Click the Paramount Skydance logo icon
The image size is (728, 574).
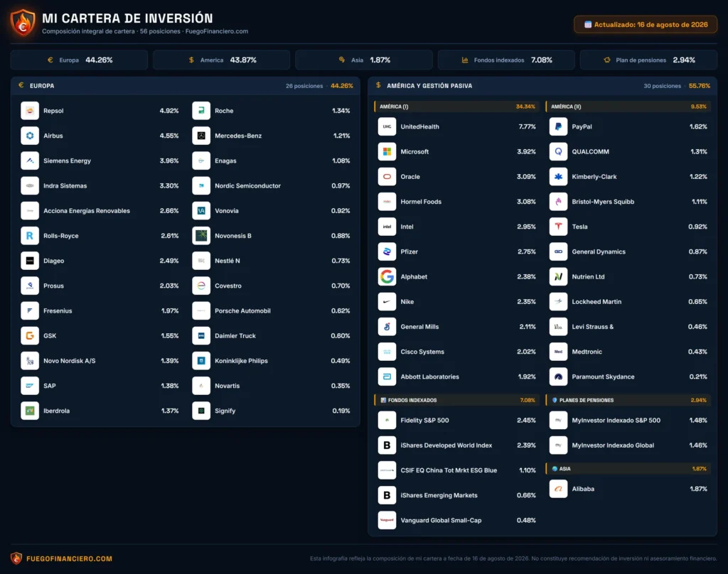pos(558,377)
